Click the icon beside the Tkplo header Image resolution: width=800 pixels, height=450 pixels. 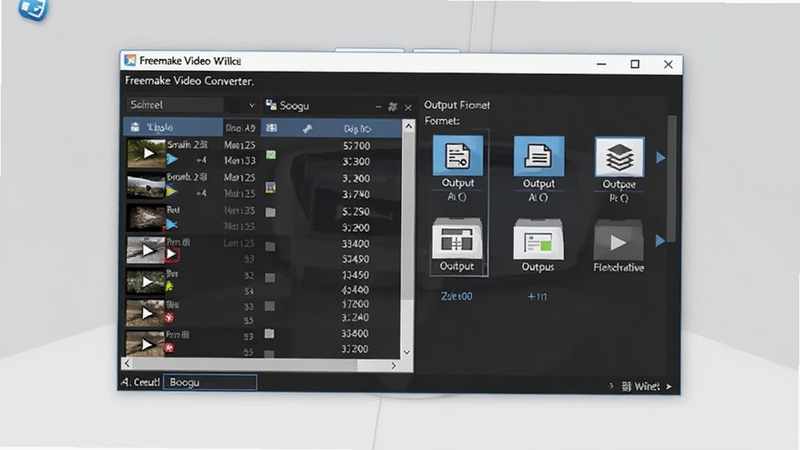click(135, 127)
